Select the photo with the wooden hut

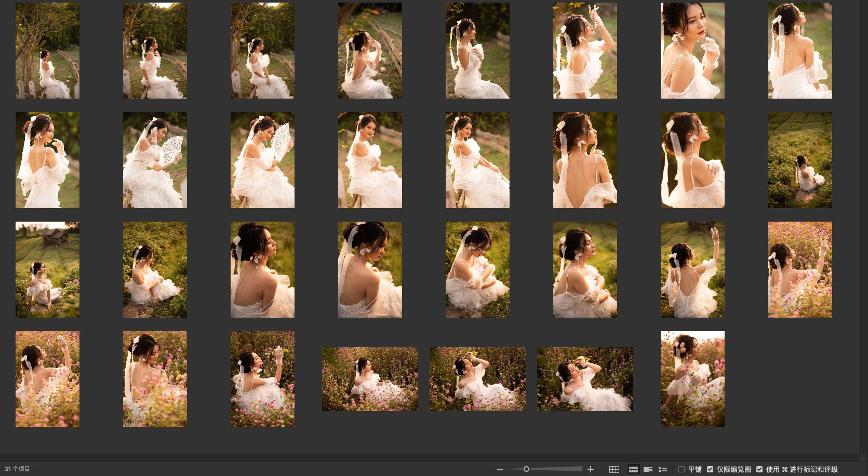pos(47,269)
